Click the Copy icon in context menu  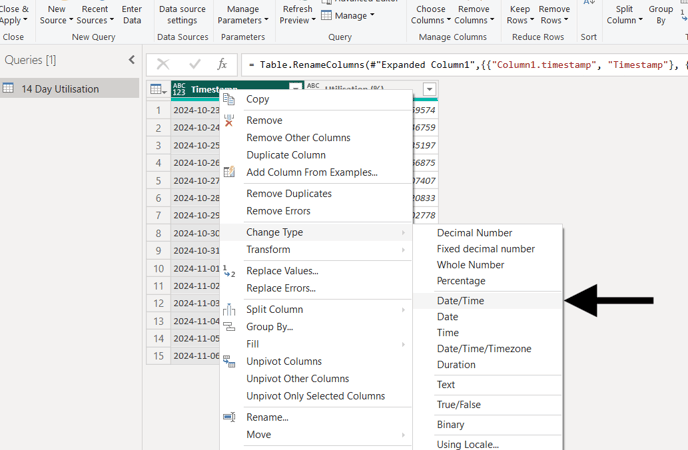coord(229,99)
